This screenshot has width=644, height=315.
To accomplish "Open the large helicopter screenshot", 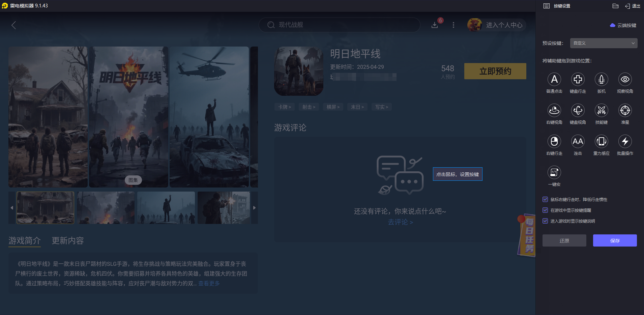I will tap(209, 117).
